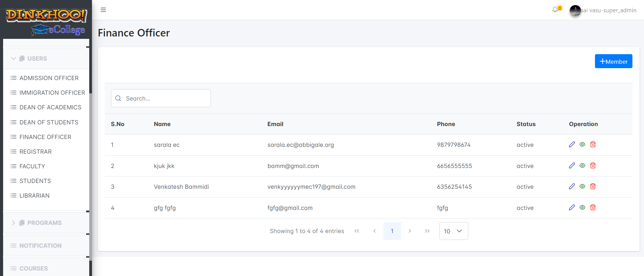Click the S.No column header
Viewport: 644px width, 276px height.
click(117, 124)
